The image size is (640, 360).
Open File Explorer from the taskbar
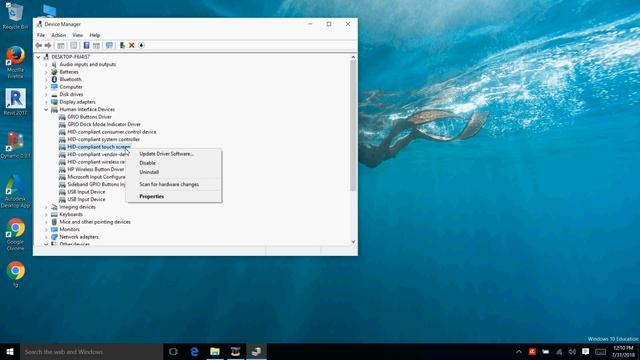tap(215, 351)
